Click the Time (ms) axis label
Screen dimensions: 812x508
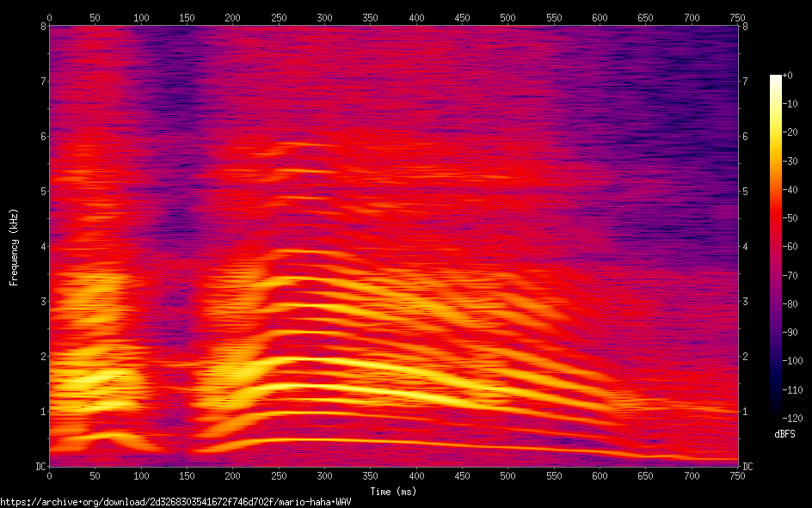393,492
